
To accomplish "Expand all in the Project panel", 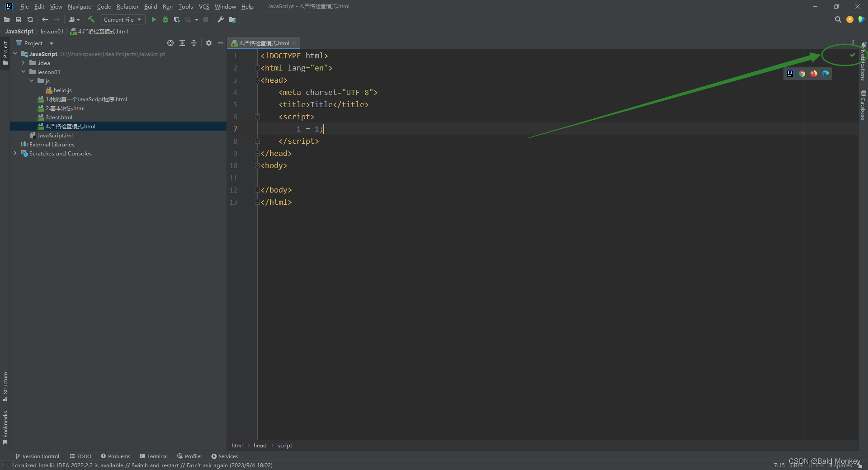I will point(182,43).
